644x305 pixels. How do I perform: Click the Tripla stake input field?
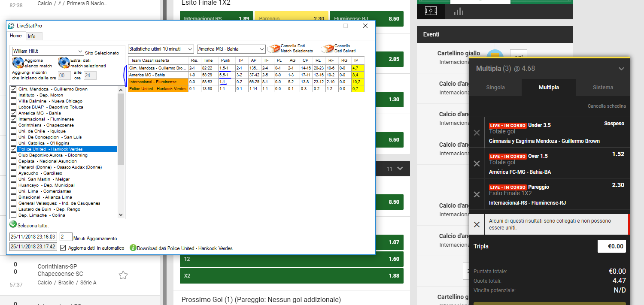click(611, 246)
